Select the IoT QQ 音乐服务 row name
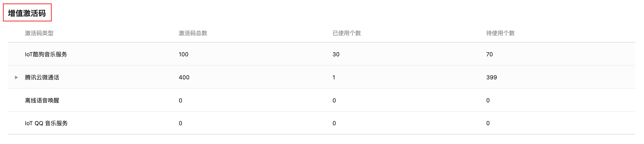Viewport: 644px width, 144px height. pos(46,123)
